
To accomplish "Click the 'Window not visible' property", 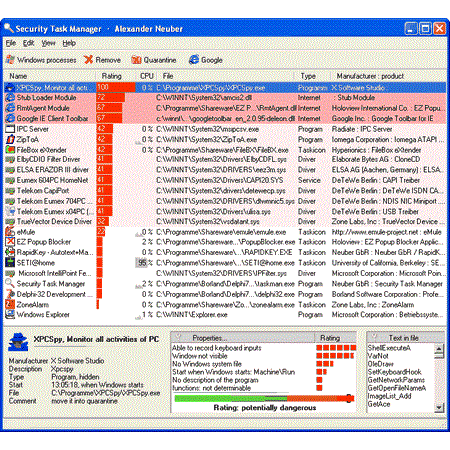I will (200, 356).
